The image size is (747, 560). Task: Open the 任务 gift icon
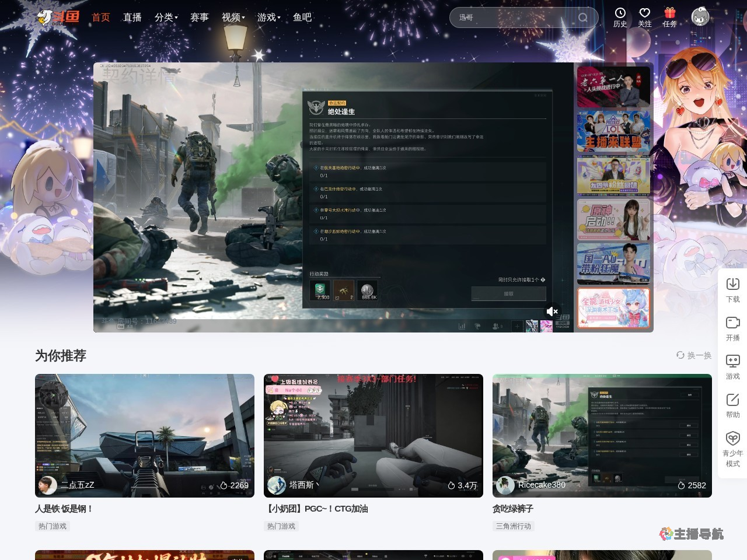point(669,14)
